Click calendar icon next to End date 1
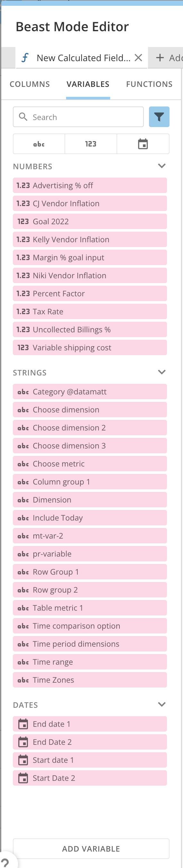183x868 pixels. [23, 724]
